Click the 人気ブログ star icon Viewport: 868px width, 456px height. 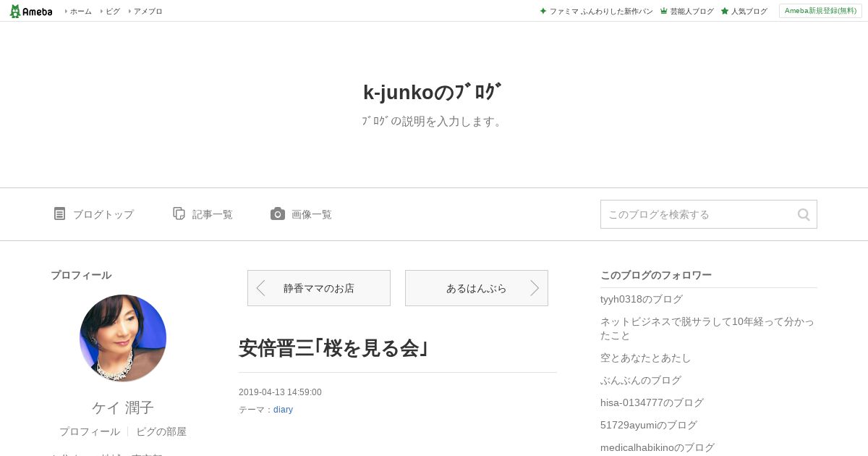point(725,11)
